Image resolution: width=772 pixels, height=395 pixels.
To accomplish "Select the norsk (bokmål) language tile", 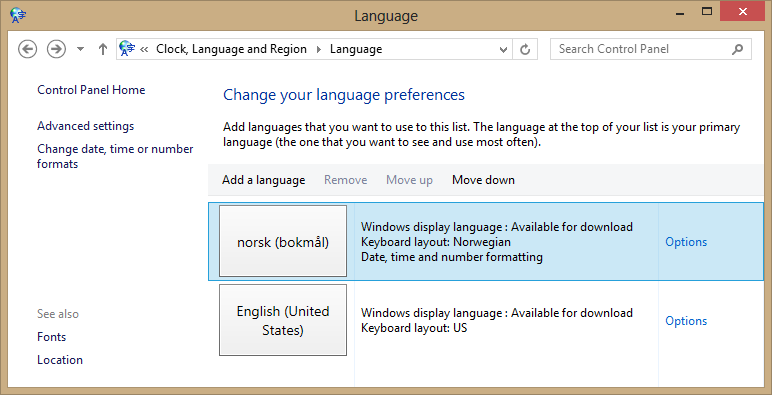I will 283,241.
